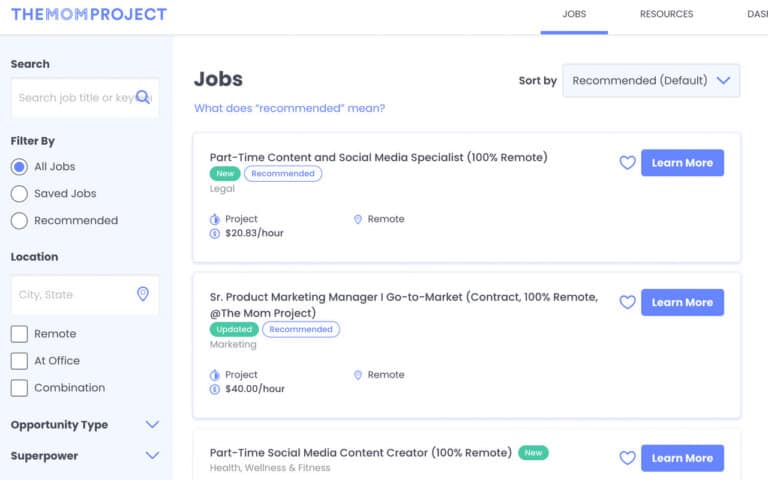Click Learn More for Content Specialist job
Viewport: 768px width, 480px height.
coord(682,163)
